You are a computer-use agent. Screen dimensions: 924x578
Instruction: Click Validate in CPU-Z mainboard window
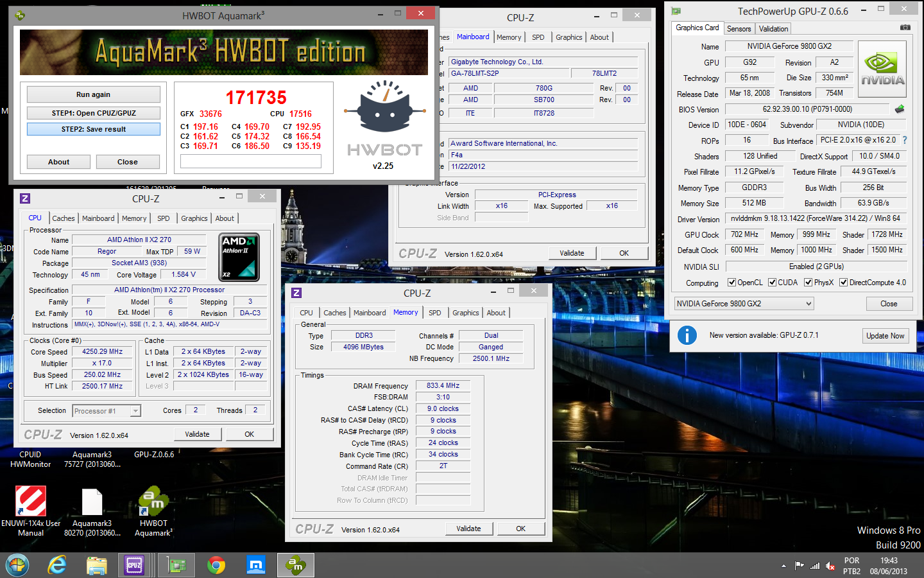coord(572,253)
